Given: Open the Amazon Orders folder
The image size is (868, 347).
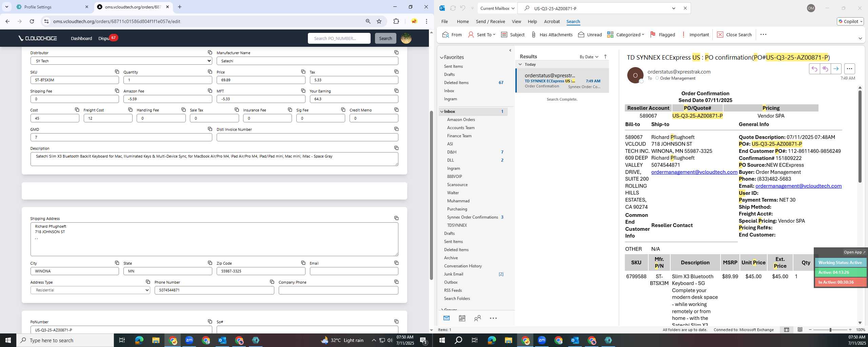Looking at the screenshot, I should [461, 119].
